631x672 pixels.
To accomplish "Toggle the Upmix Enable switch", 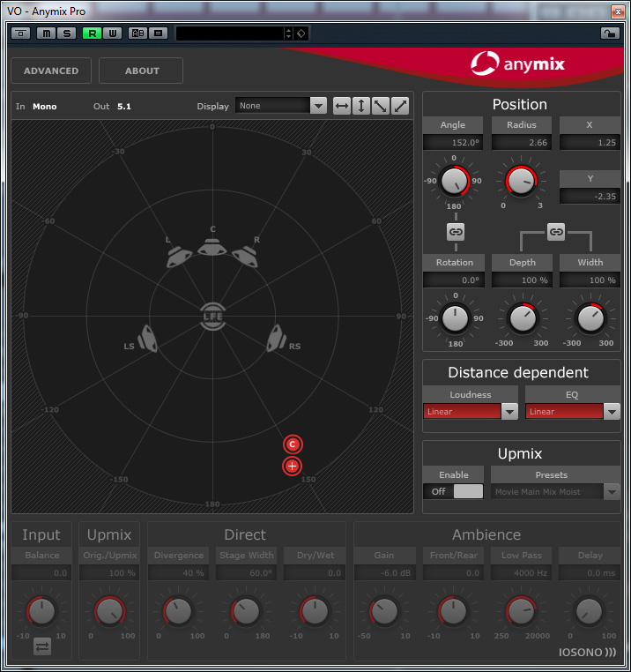I will (x=454, y=491).
